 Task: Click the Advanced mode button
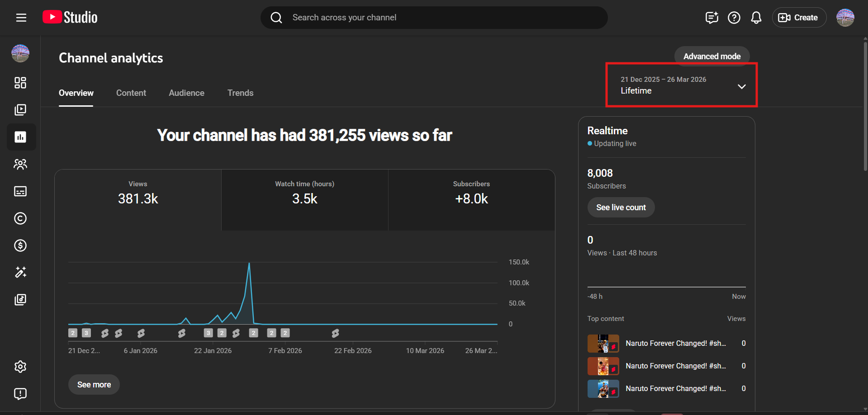(x=711, y=57)
